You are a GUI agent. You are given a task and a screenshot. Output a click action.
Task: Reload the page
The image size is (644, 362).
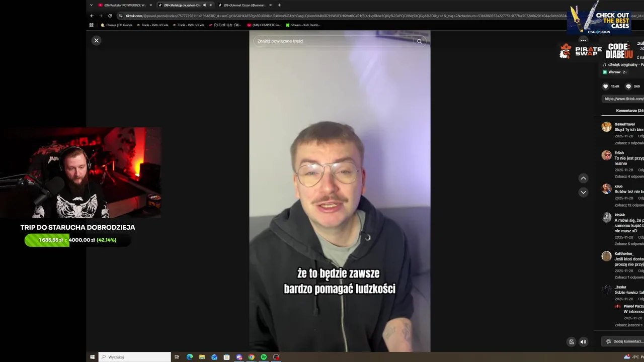pos(110,16)
